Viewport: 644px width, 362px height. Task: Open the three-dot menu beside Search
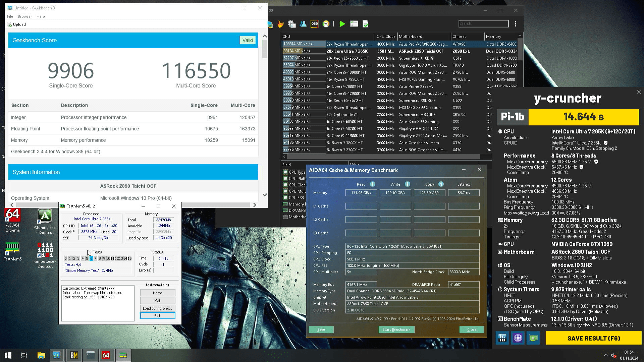(x=516, y=24)
